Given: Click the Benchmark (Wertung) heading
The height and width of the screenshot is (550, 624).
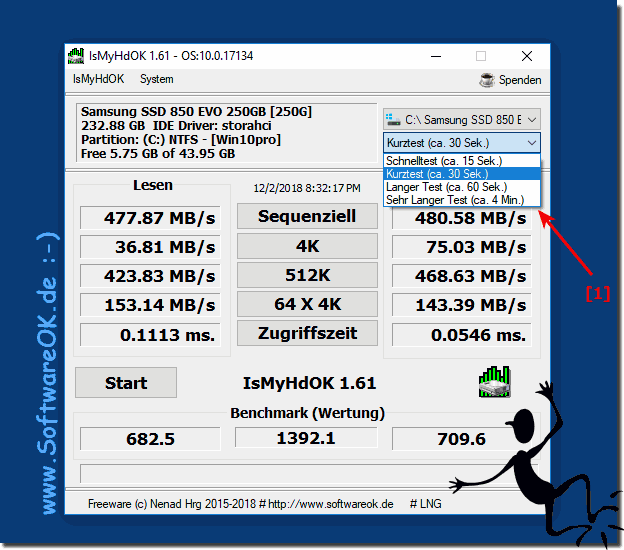Looking at the screenshot, I should [x=307, y=413].
